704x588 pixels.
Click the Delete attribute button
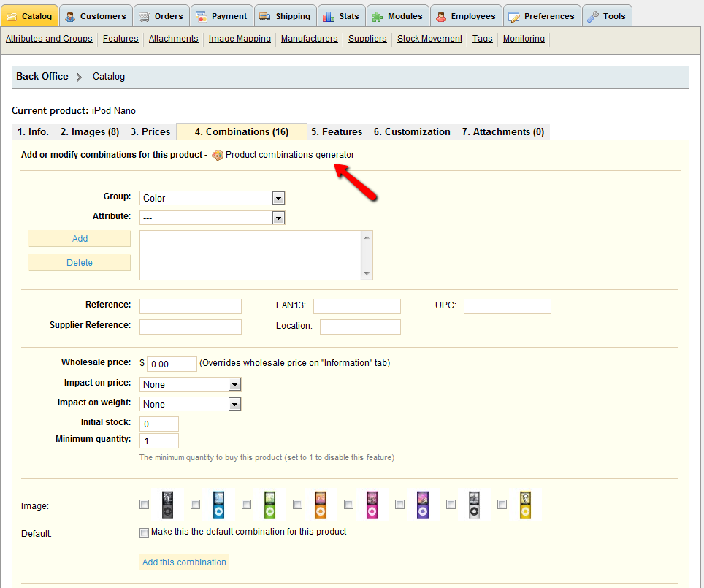80,263
